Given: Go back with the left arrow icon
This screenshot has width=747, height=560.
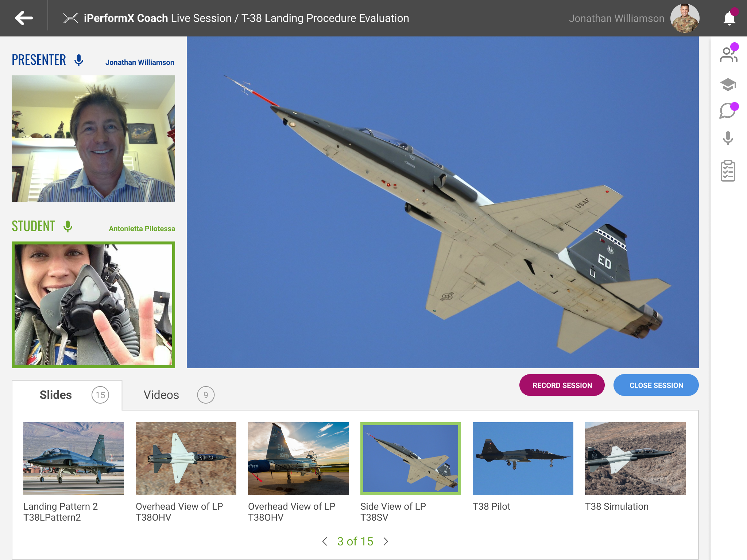Looking at the screenshot, I should 24,18.
